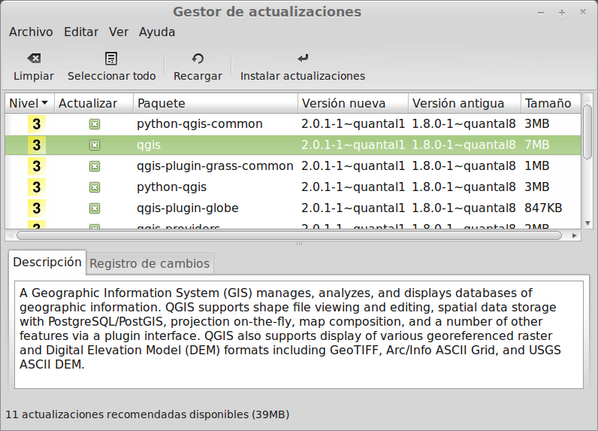Sort by Nivel column header
This screenshot has height=431, width=598.
tap(30, 103)
